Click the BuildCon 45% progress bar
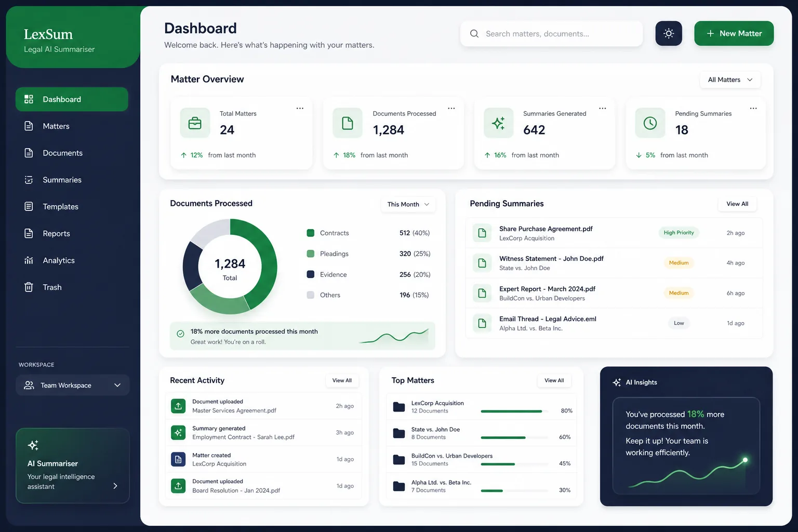Image resolution: width=798 pixels, height=532 pixels. 514,464
